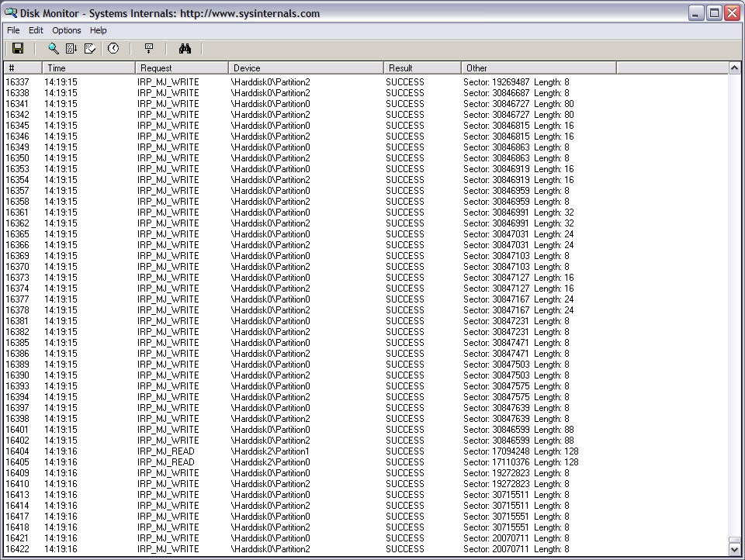Click IRP_MJ_READ in row 16405
Viewport: 745px width, 560px height.
166,462
